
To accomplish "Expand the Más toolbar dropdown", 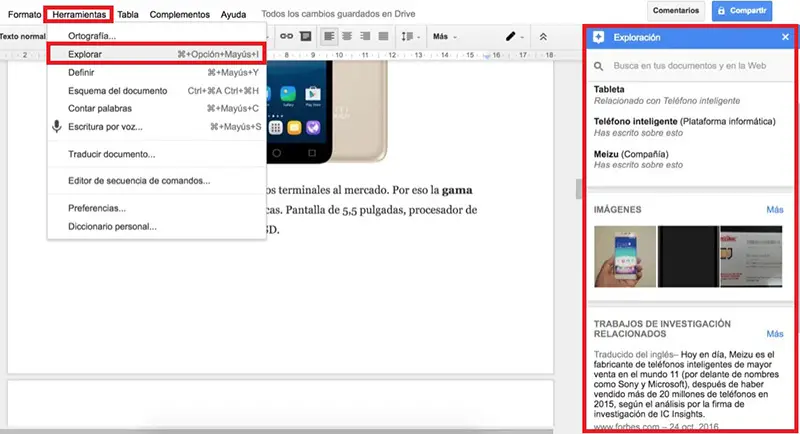I will click(x=444, y=36).
